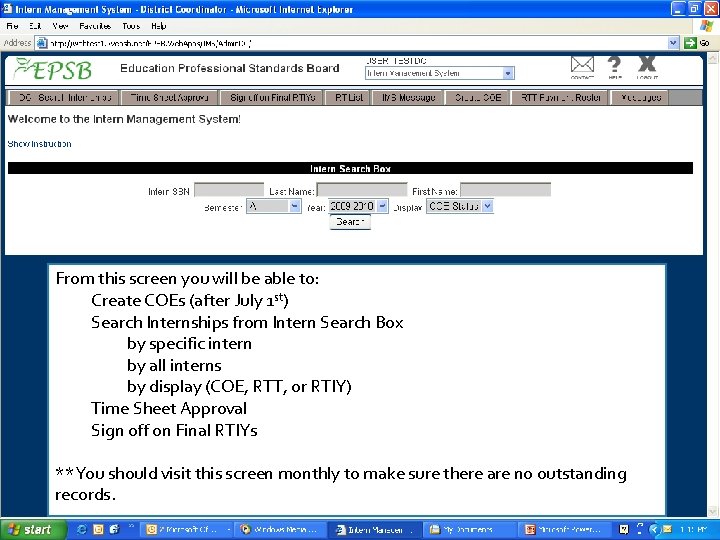This screenshot has width=720, height=540.
Task: Click the Search button
Action: pyautogui.click(x=350, y=222)
